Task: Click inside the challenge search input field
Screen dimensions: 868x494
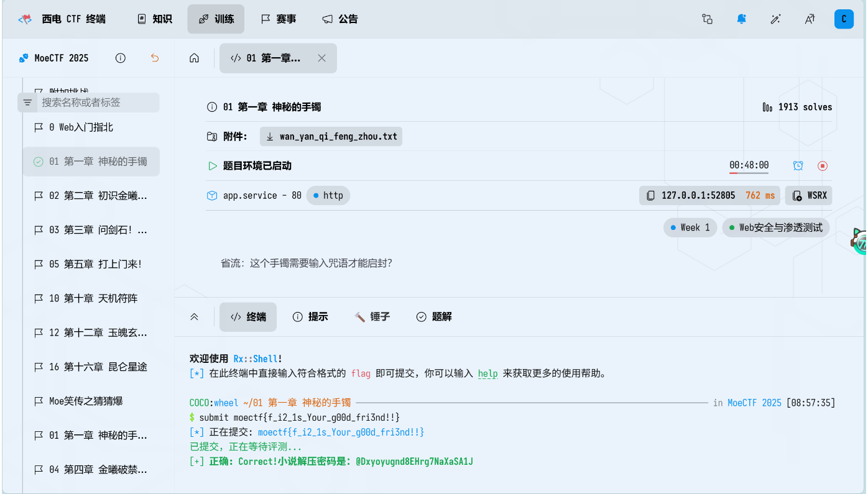Action: click(x=93, y=102)
